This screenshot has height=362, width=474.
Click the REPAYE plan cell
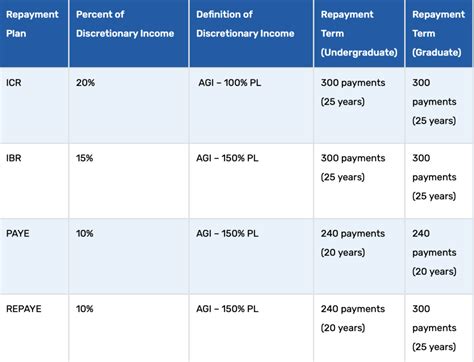click(34, 328)
